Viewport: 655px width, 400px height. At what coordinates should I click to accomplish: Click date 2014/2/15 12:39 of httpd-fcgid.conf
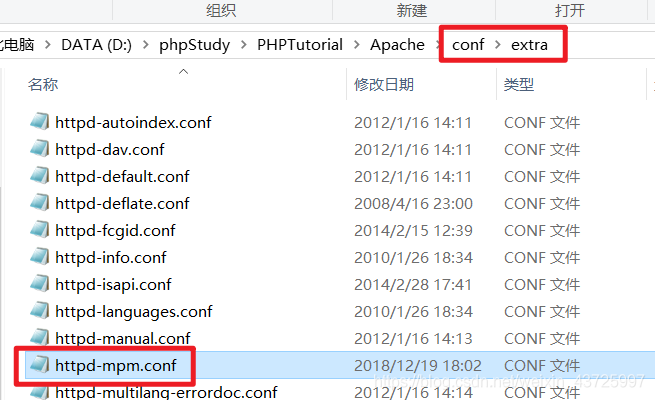click(413, 230)
